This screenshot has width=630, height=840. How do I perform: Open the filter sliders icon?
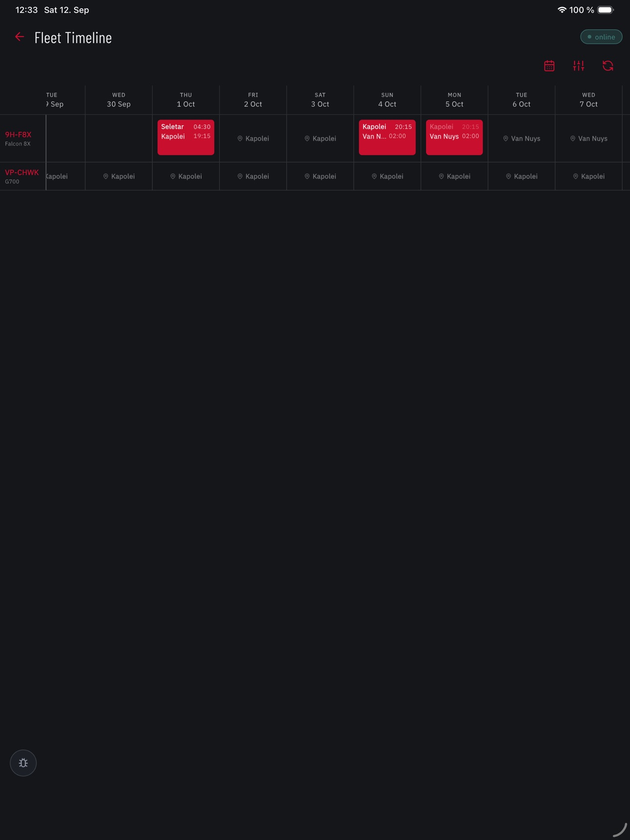pos(579,66)
